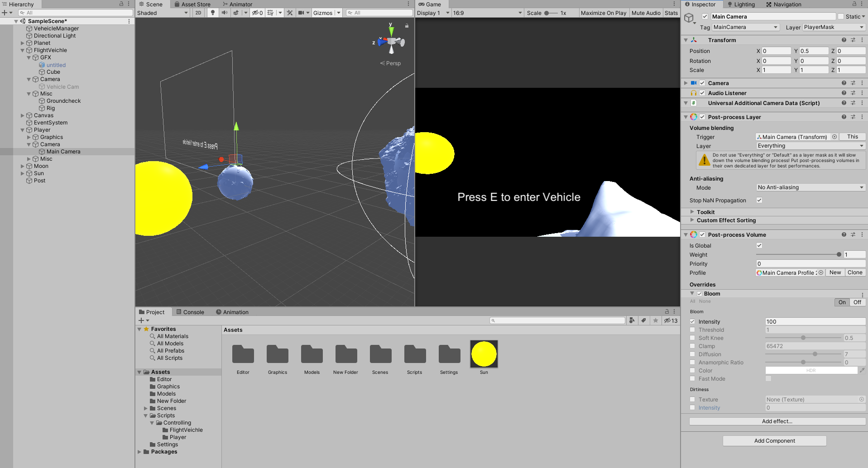Viewport: 868px width, 468px height.
Task: Lock the Hierarchy panel
Action: 121,4
